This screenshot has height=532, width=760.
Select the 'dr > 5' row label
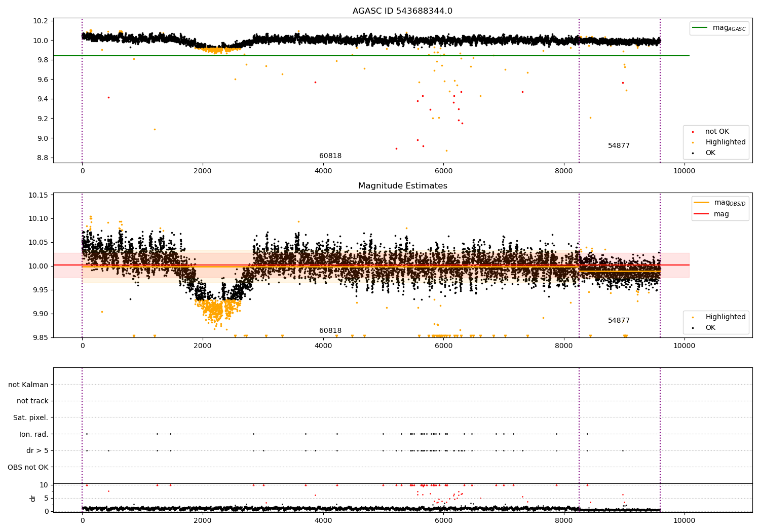37,450
